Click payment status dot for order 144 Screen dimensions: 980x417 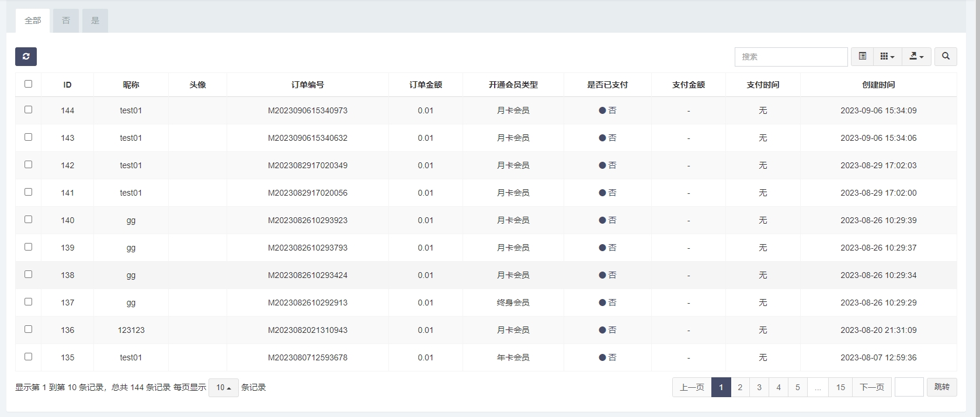pos(602,110)
